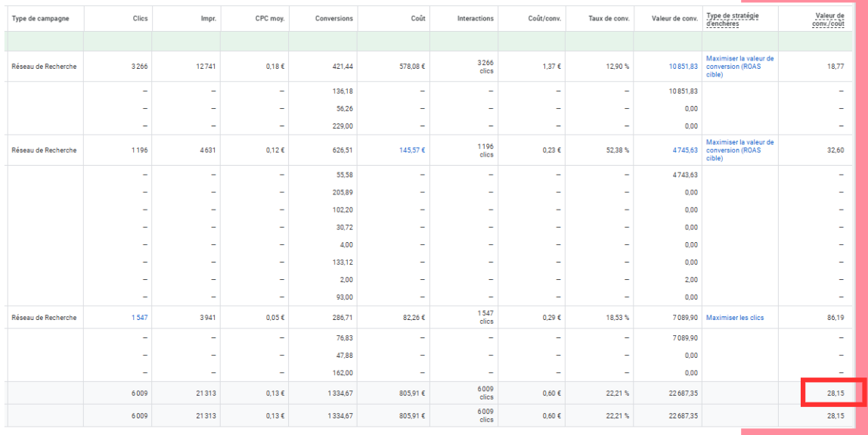868x435 pixels.
Task: Open ROAS cible strategy link in 18,77 row
Action: 739,67
